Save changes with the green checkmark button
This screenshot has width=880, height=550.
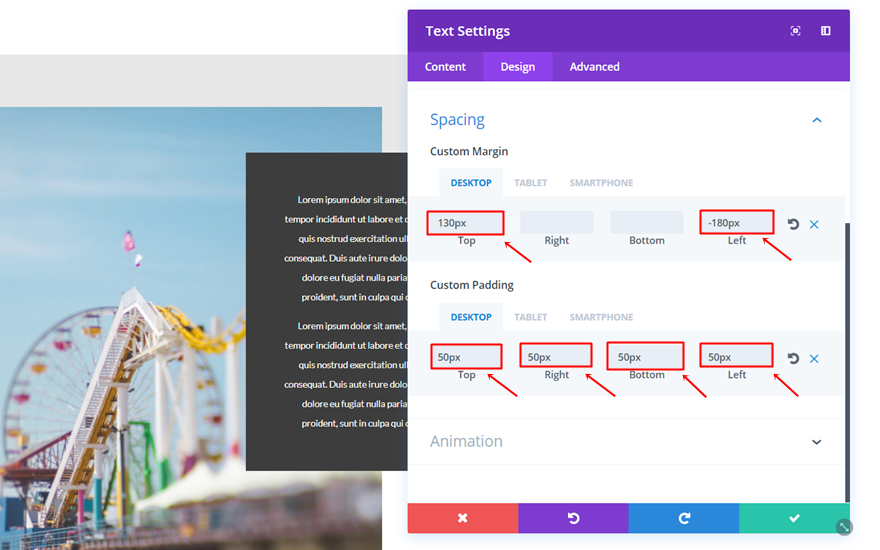click(794, 518)
